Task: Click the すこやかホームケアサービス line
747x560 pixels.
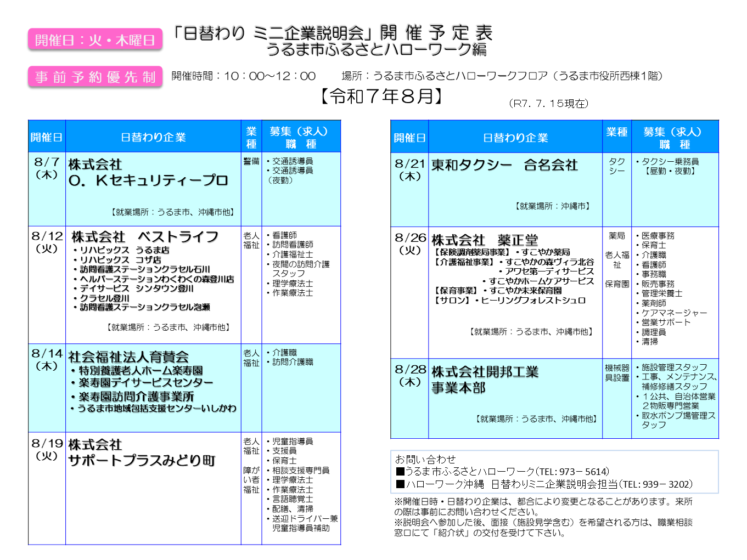Action: pyautogui.click(x=538, y=281)
